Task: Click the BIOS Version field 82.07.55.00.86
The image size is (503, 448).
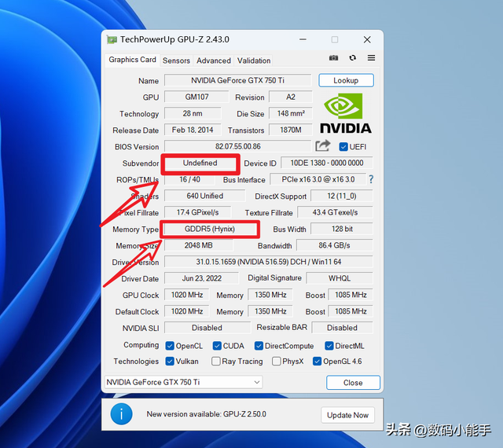Action: tap(237, 146)
